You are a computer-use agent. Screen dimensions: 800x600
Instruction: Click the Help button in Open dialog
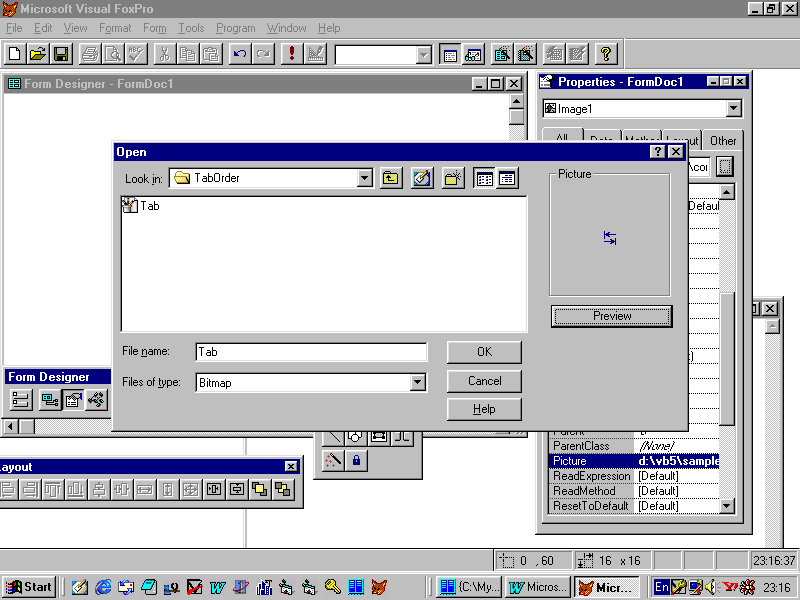pos(484,409)
